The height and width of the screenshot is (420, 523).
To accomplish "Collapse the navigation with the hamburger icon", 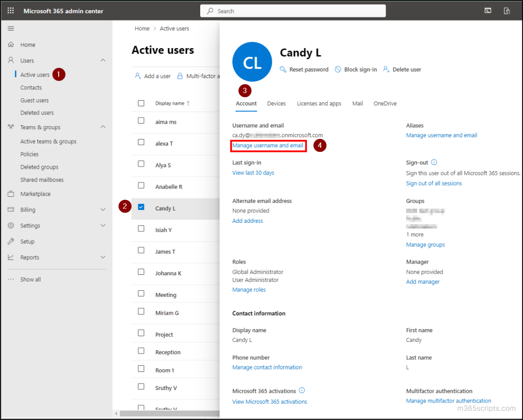I will (10, 29).
